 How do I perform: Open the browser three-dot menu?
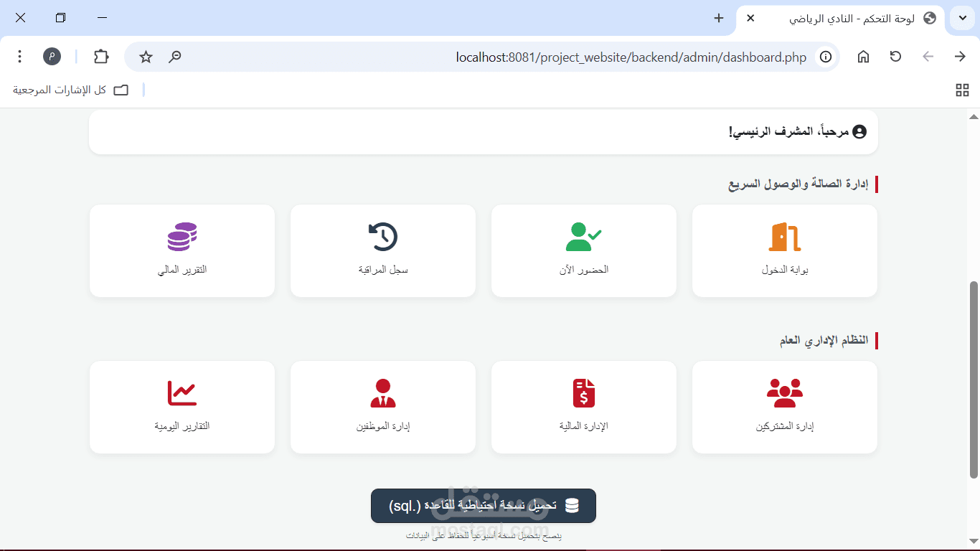[x=19, y=56]
